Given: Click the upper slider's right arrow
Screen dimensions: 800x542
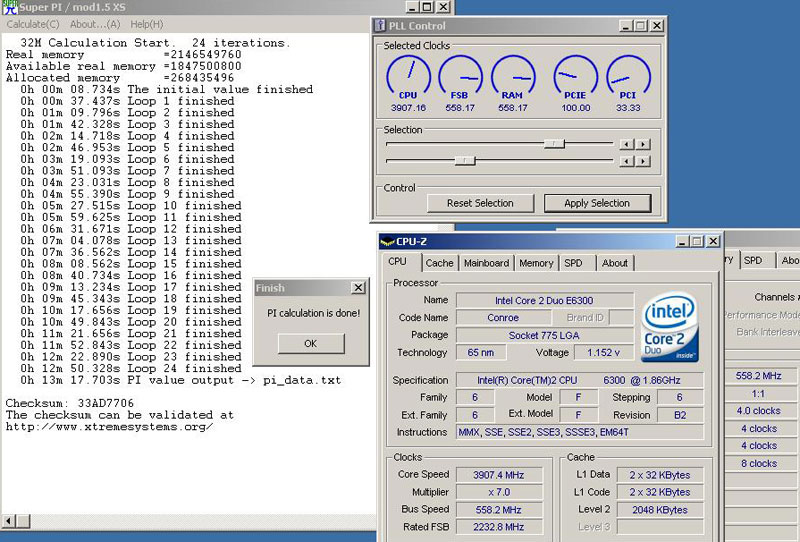Looking at the screenshot, I should coord(643,144).
